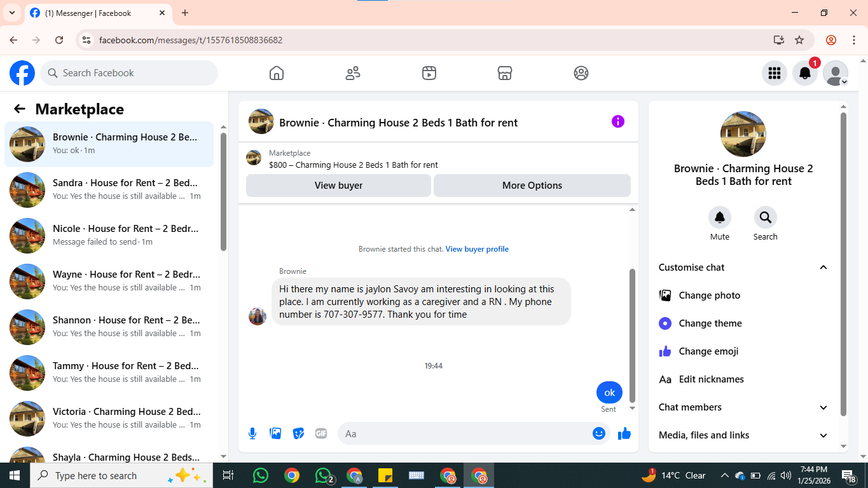This screenshot has width=868, height=488.
Task: Go to the Home feed icon
Action: click(x=277, y=73)
